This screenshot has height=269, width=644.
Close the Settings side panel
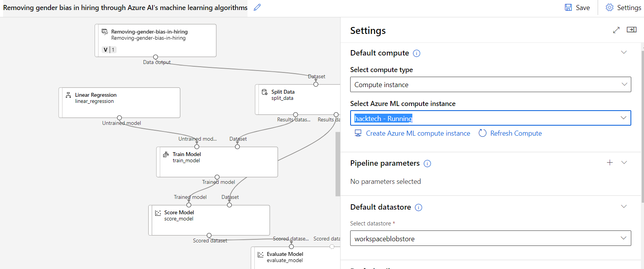click(632, 30)
